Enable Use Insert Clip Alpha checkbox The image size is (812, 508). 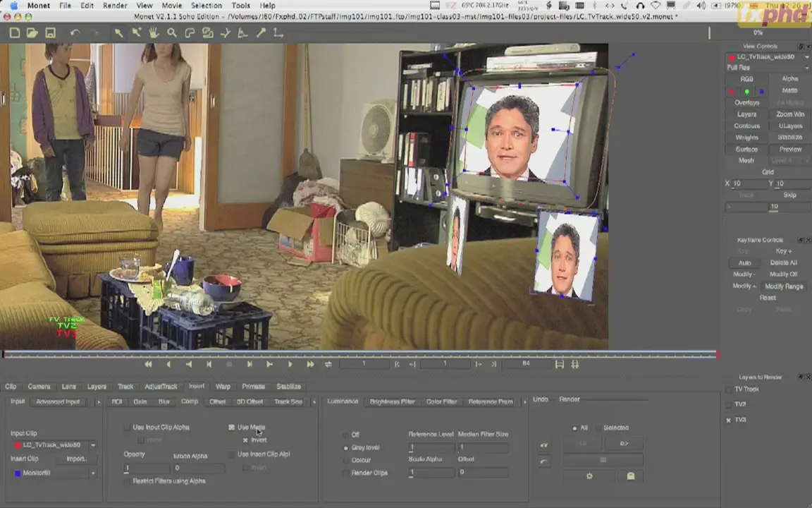(231, 454)
